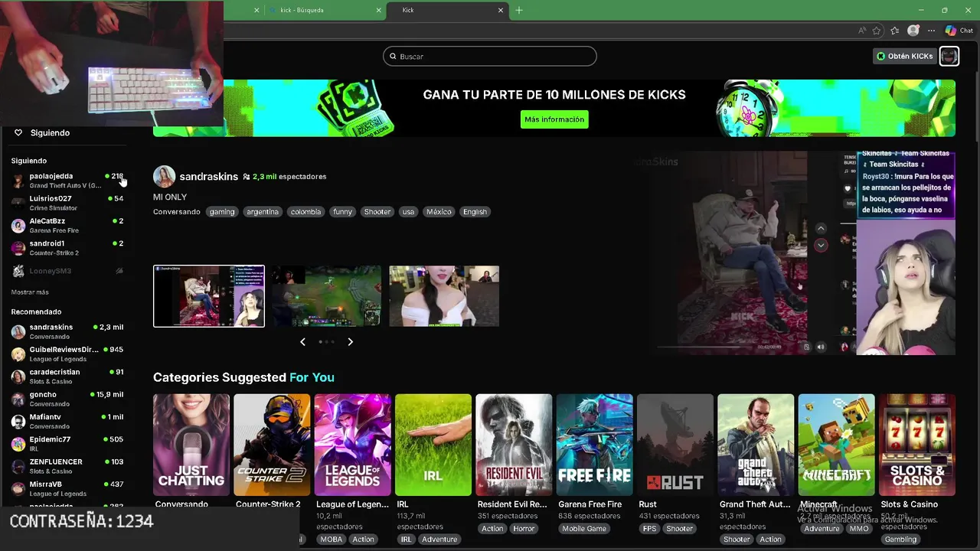Click MisrraVB avatar in Recomendado
980x551 pixels.
(18, 489)
